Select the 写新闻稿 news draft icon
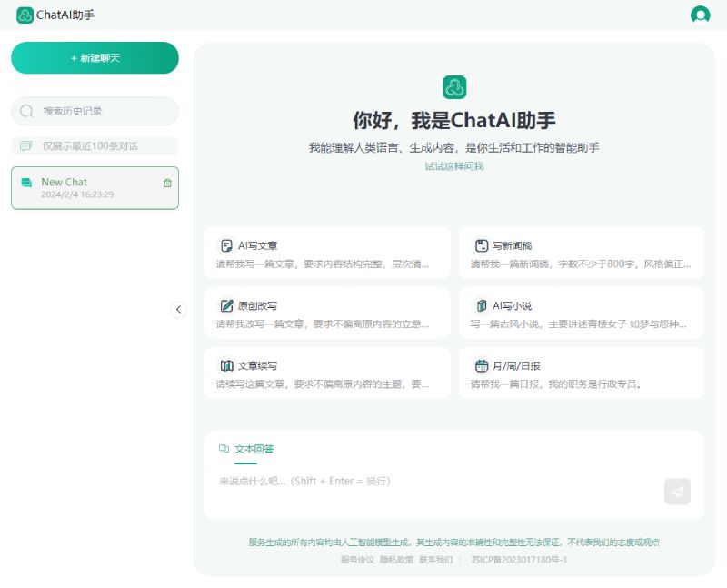The width and height of the screenshot is (727, 588). (x=483, y=245)
